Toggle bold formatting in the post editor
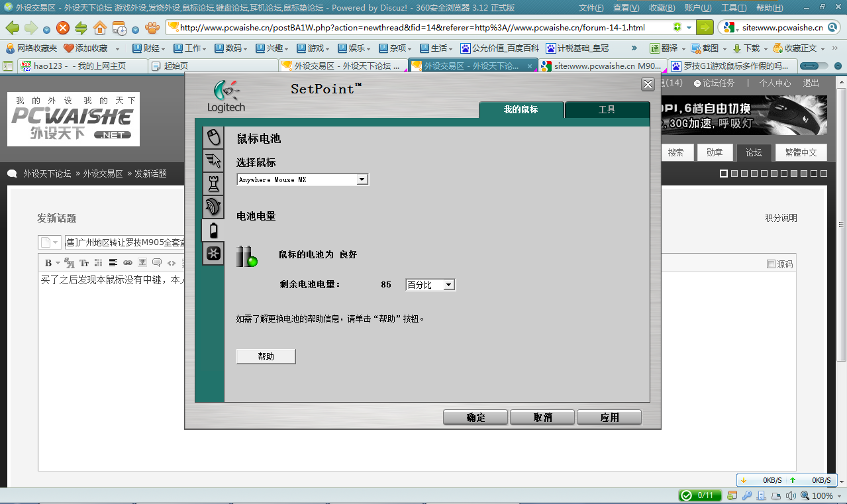847x504 pixels. coord(49,262)
